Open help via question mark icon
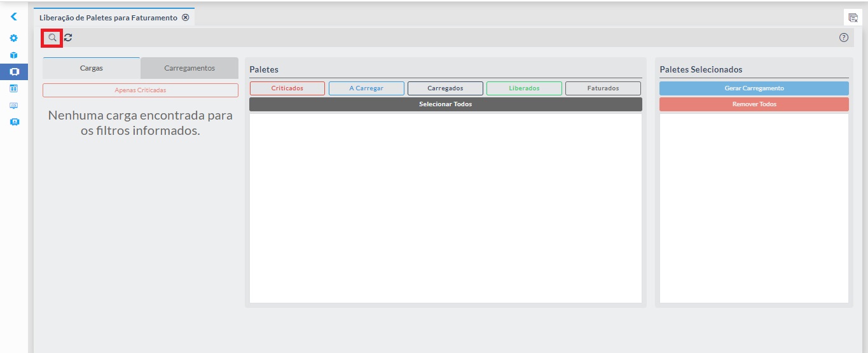868x353 pixels. [x=844, y=38]
